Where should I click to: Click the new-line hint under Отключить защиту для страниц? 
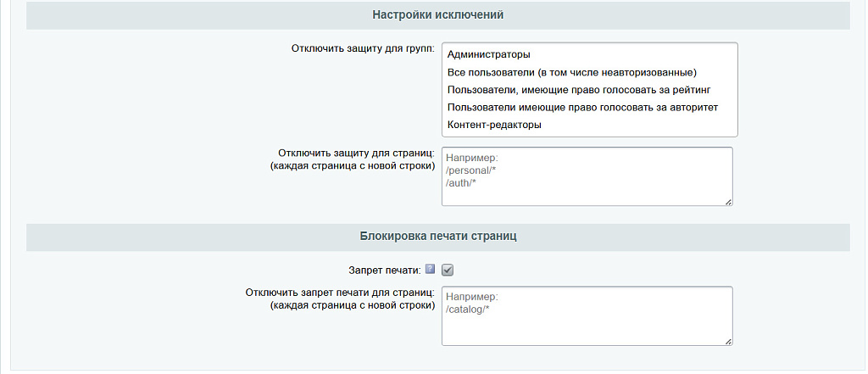click(x=352, y=165)
